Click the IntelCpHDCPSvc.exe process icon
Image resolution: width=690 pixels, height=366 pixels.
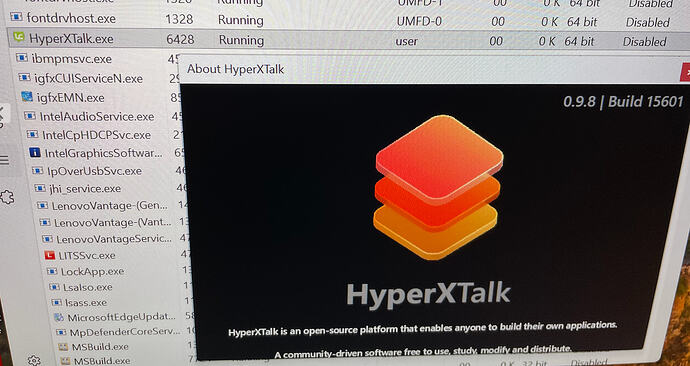tap(32, 134)
